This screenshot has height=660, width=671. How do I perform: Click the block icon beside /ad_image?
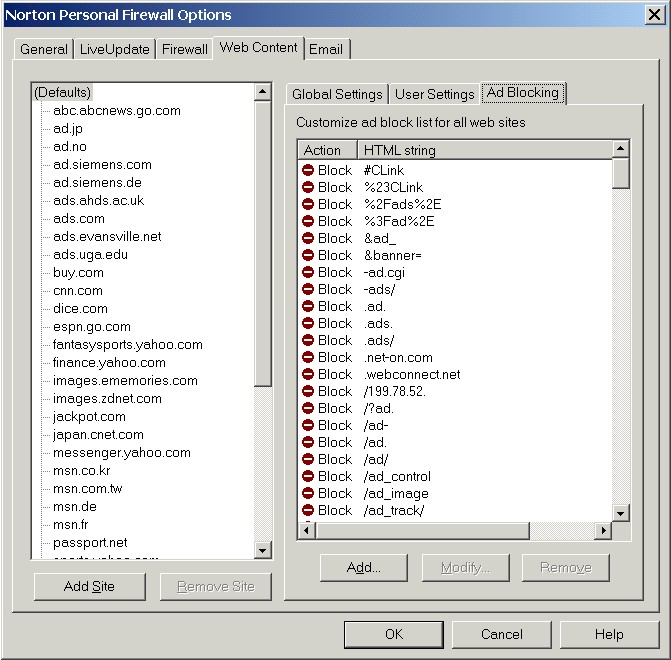(308, 493)
